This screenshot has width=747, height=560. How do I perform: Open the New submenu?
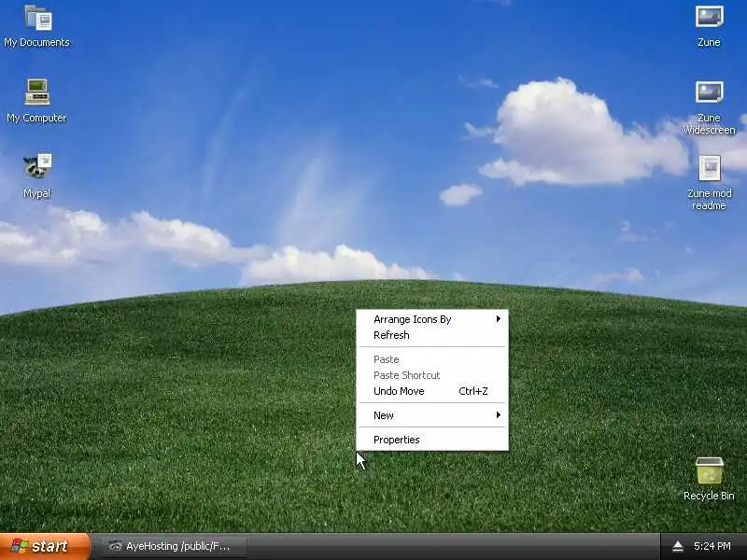coord(432,415)
